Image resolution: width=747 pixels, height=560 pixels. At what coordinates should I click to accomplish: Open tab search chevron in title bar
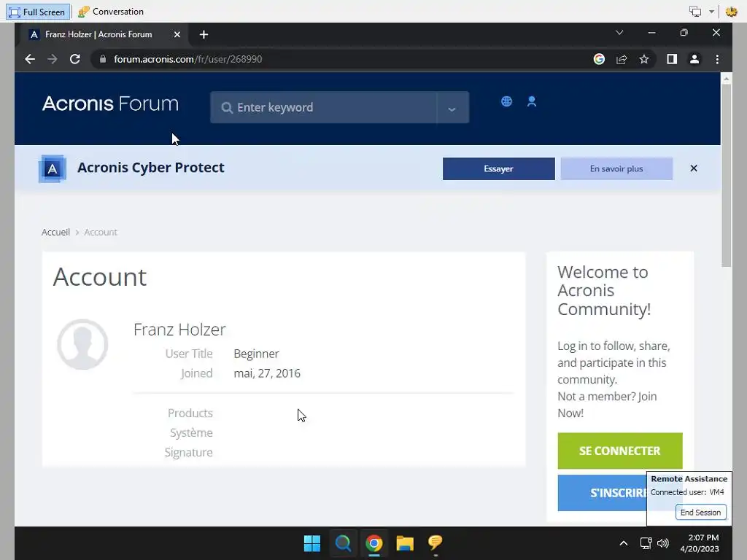[x=619, y=32]
